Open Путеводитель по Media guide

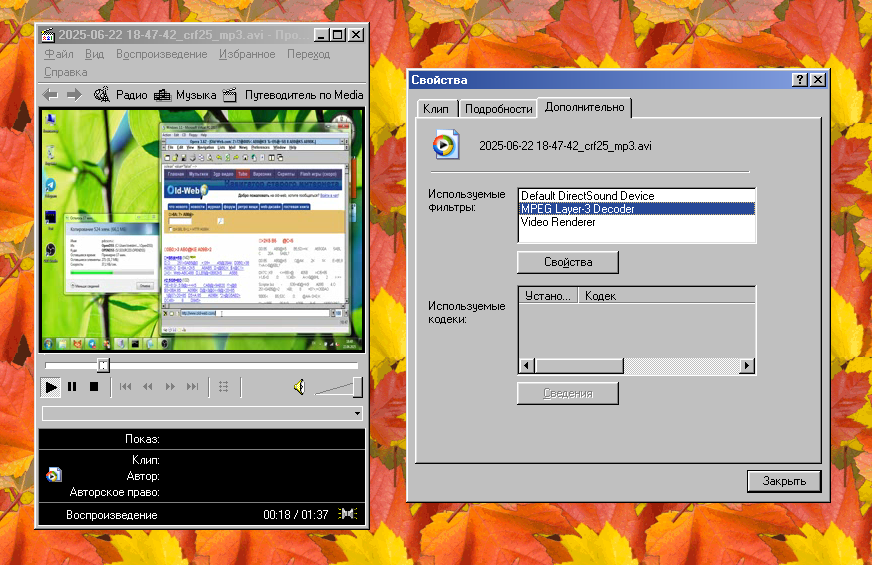pyautogui.click(x=292, y=95)
